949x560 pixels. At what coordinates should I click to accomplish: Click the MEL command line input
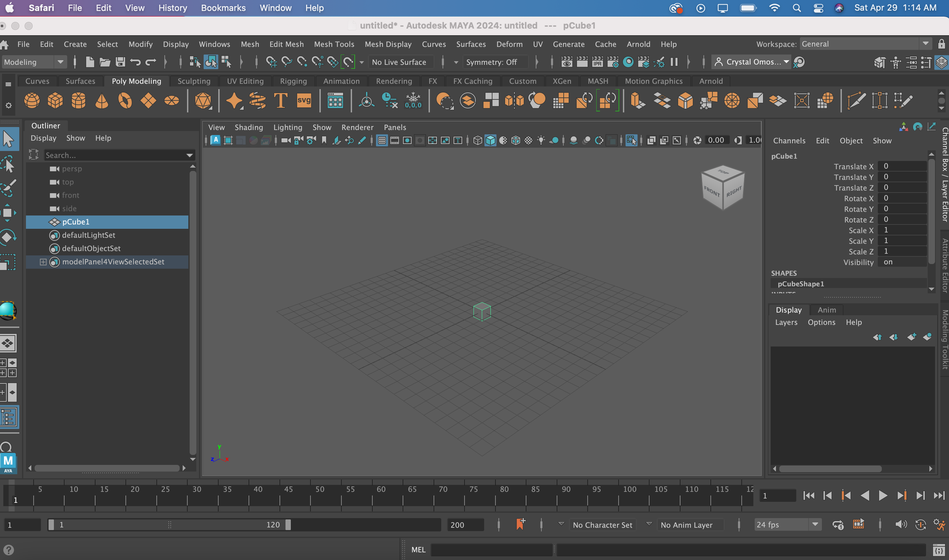[491, 549]
